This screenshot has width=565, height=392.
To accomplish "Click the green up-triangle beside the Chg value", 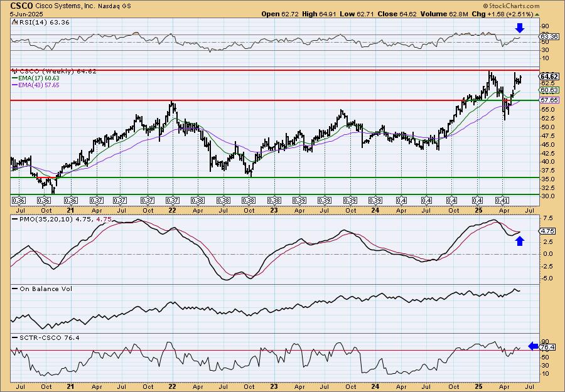I will pyautogui.click(x=537, y=14).
